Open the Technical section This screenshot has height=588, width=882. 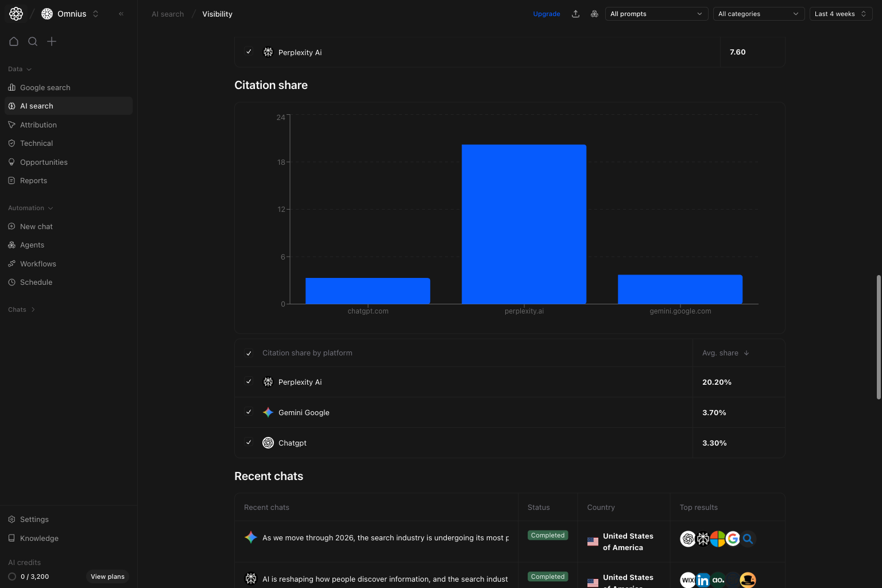[36, 143]
